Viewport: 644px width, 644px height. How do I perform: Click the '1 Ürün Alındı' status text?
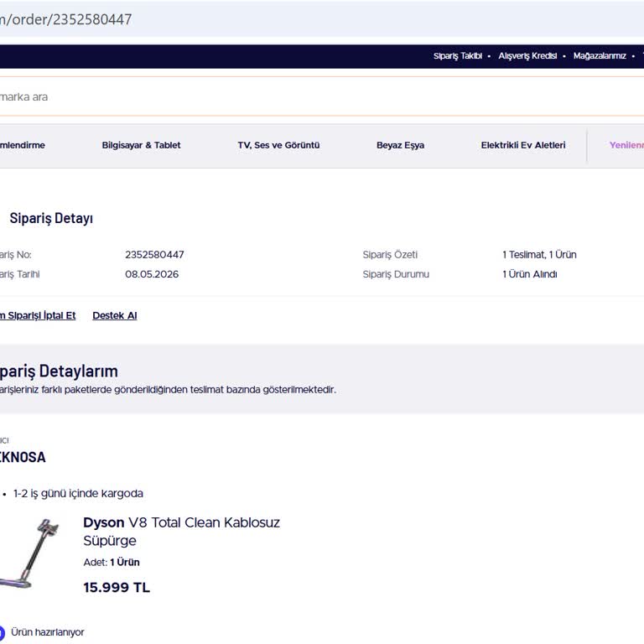coord(530,274)
